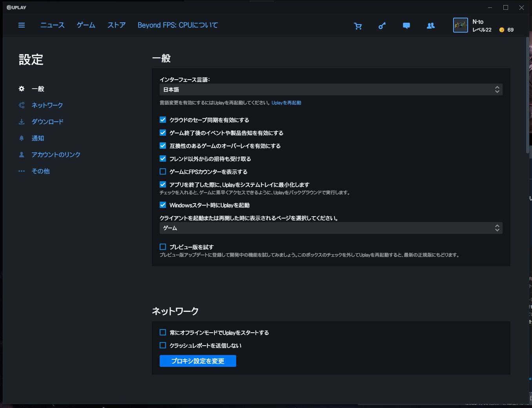Open the shopping cart icon
The width and height of the screenshot is (532, 408).
click(x=358, y=26)
